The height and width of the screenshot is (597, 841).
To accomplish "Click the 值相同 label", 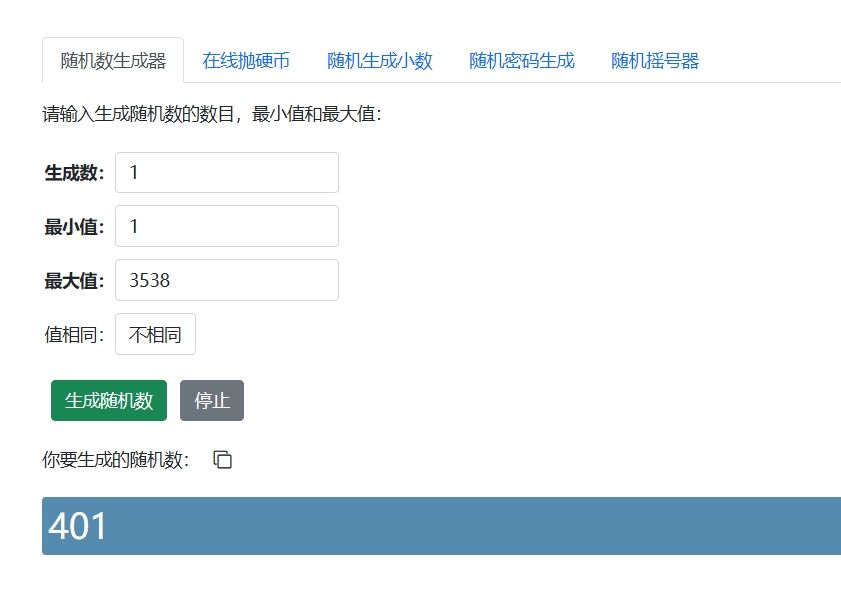I will coord(74,335).
